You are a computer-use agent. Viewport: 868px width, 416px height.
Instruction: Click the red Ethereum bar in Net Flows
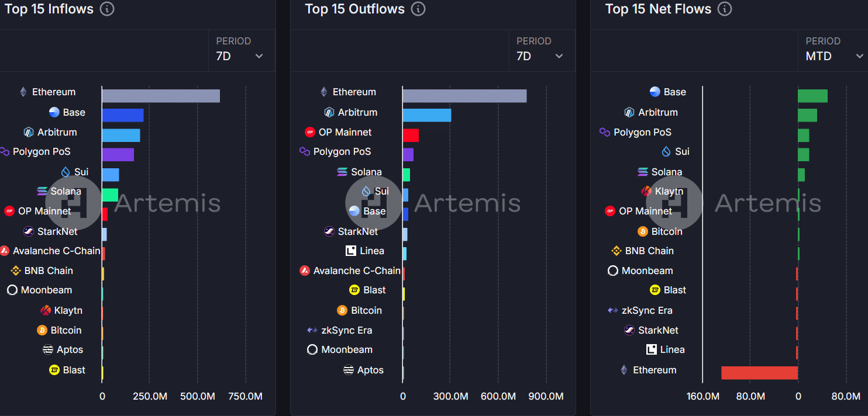point(759,373)
